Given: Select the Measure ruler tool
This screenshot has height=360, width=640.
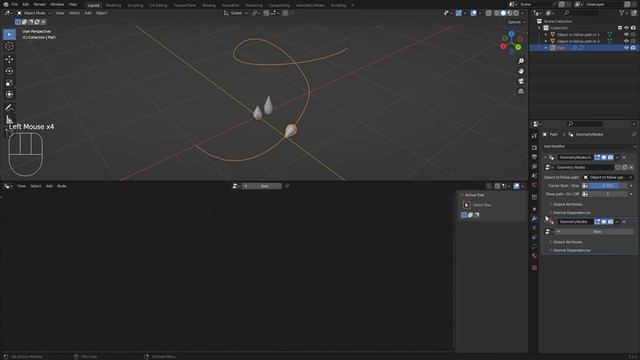Looking at the screenshot, I should click(x=9, y=120).
